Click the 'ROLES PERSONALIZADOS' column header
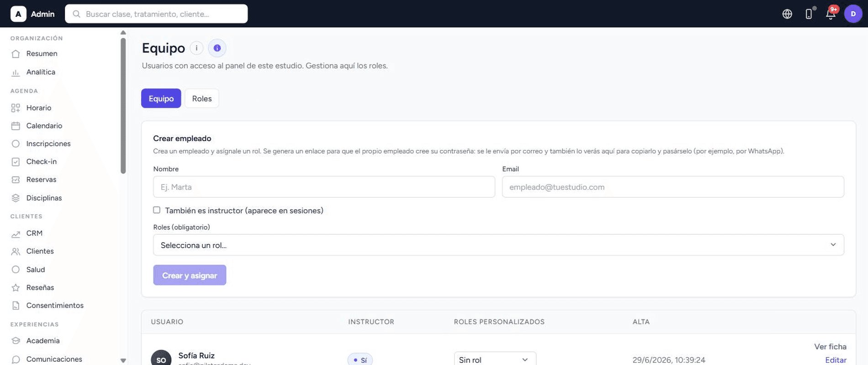 (499, 322)
